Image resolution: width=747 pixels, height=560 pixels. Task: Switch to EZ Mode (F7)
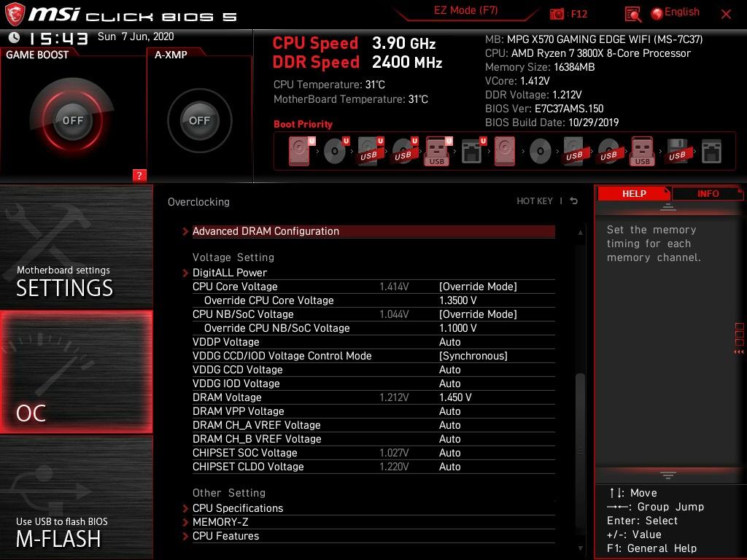(x=465, y=11)
